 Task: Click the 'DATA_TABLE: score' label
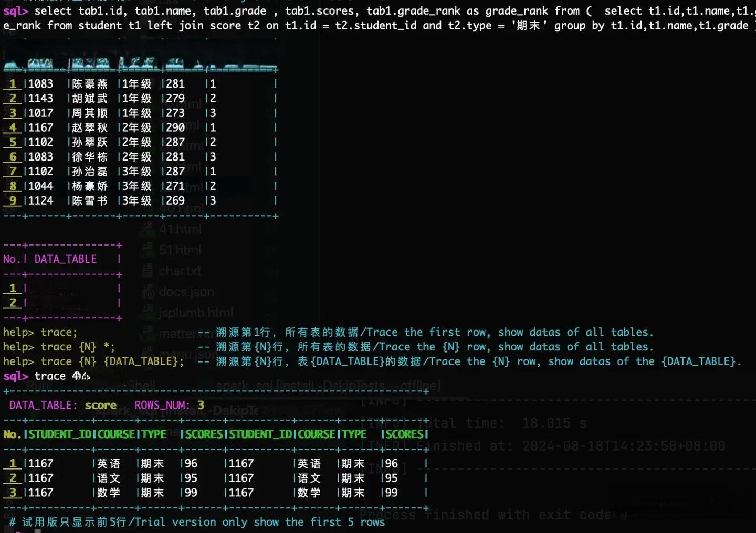[x=63, y=405]
